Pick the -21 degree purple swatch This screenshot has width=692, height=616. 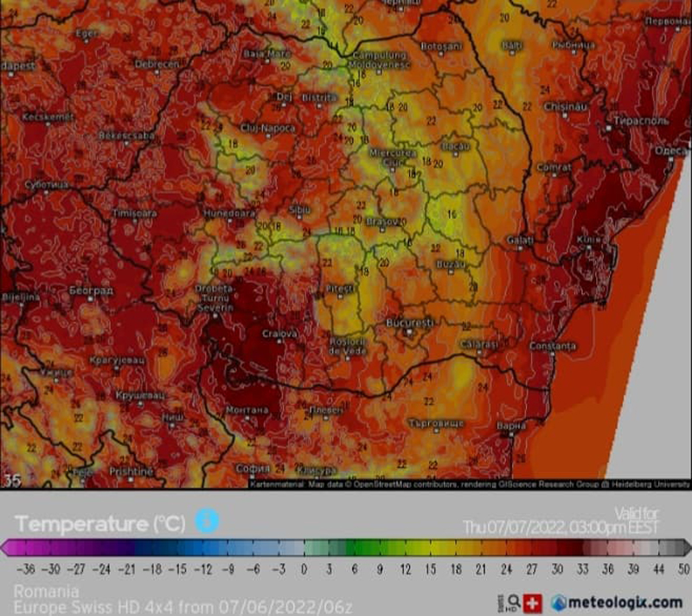pos(128,548)
